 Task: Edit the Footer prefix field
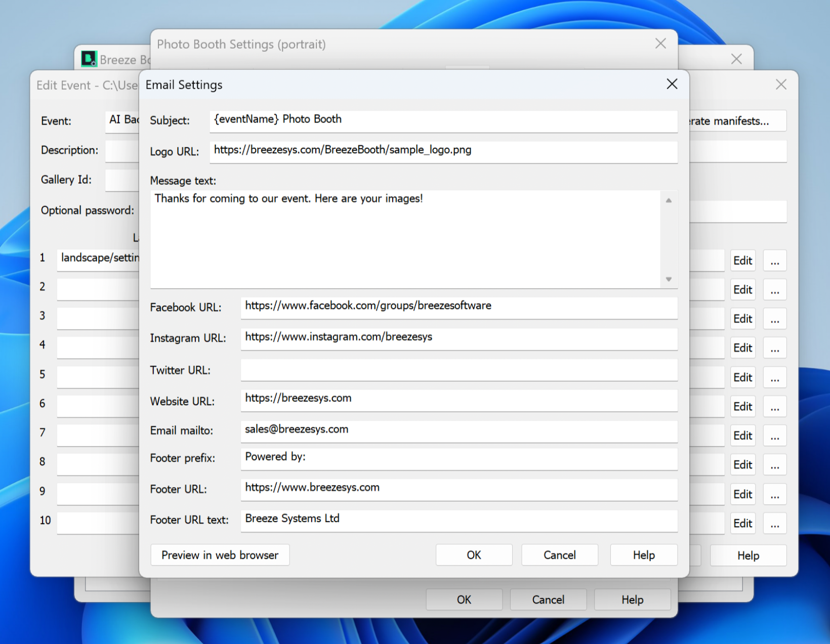pos(459,458)
